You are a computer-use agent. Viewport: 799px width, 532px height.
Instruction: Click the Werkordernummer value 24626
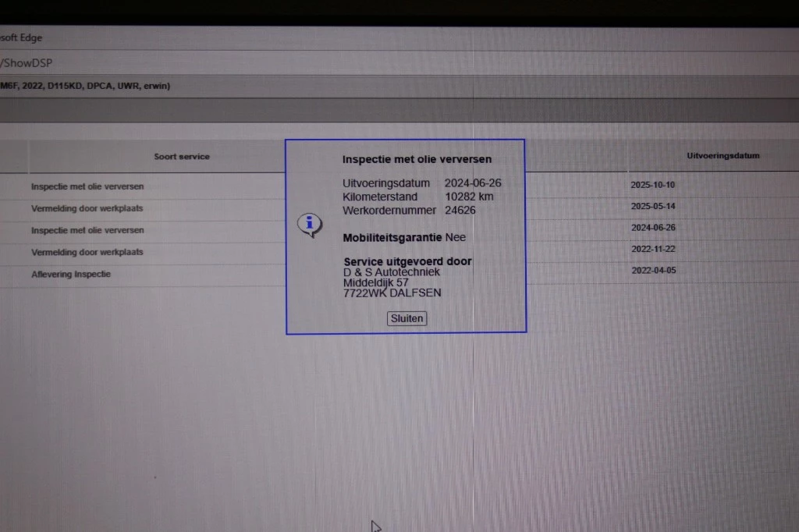point(460,210)
